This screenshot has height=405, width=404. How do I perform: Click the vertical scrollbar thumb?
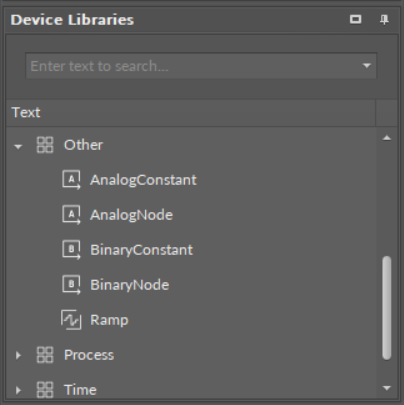point(387,308)
